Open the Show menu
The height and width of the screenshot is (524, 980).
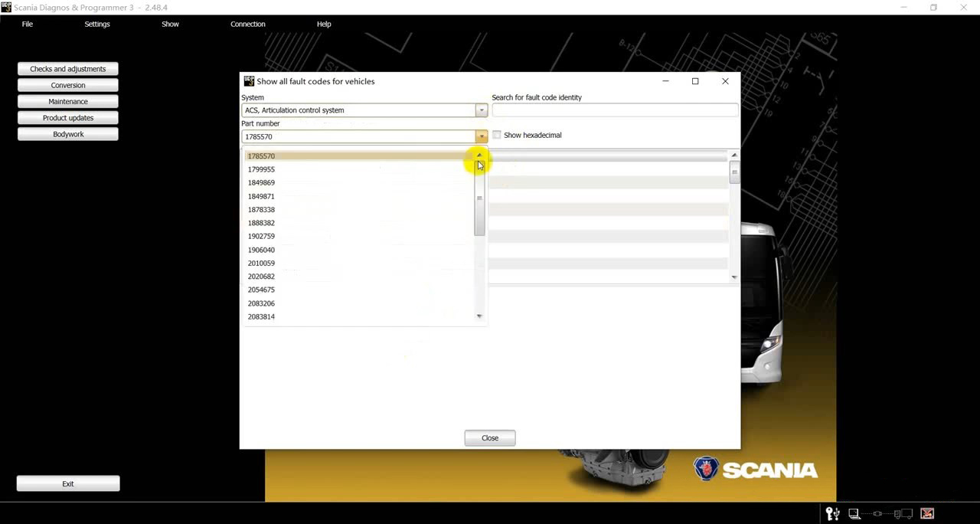coord(170,24)
